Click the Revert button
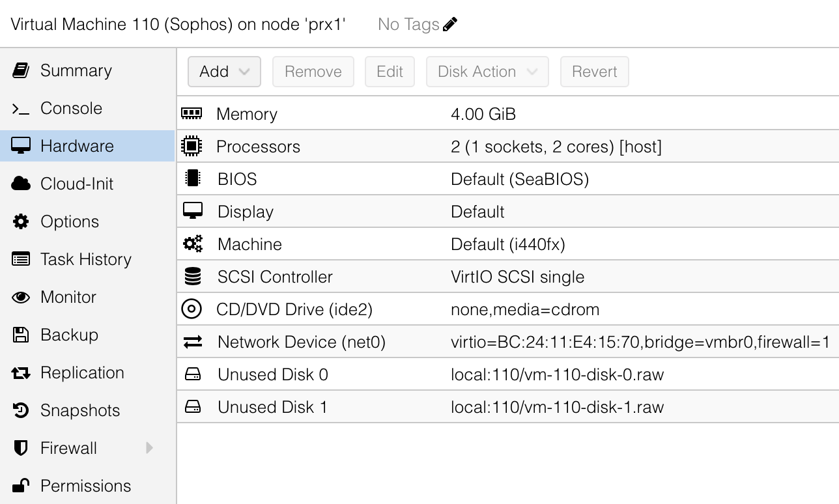 (x=594, y=72)
